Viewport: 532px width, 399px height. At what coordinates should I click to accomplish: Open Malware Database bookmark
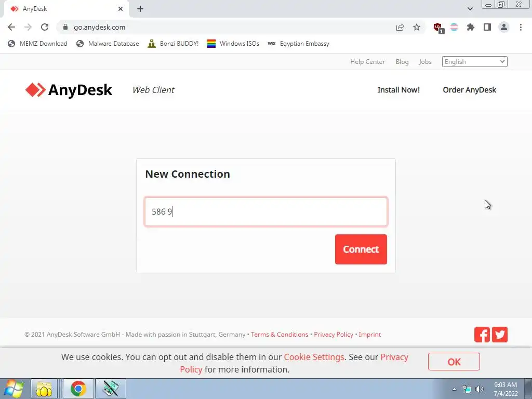(x=108, y=44)
